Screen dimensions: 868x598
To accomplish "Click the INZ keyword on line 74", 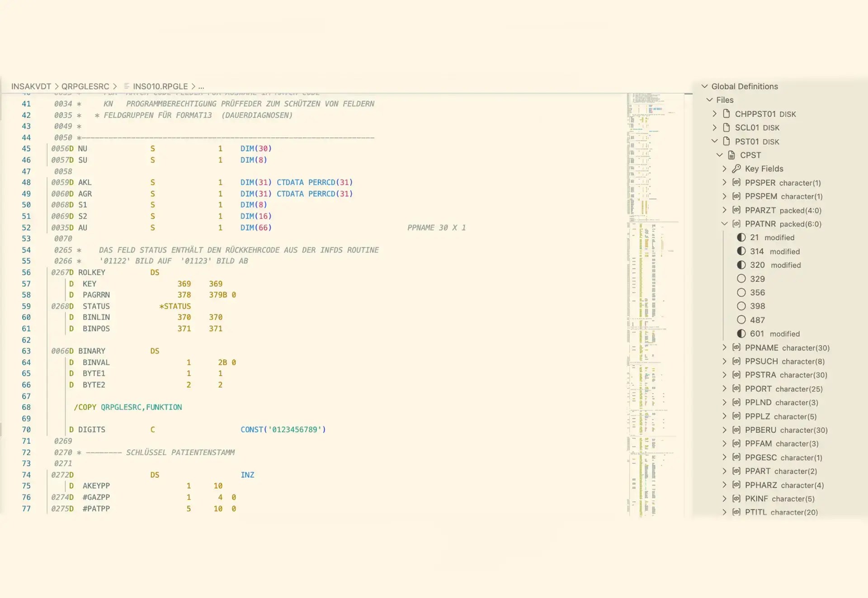I will coord(247,475).
